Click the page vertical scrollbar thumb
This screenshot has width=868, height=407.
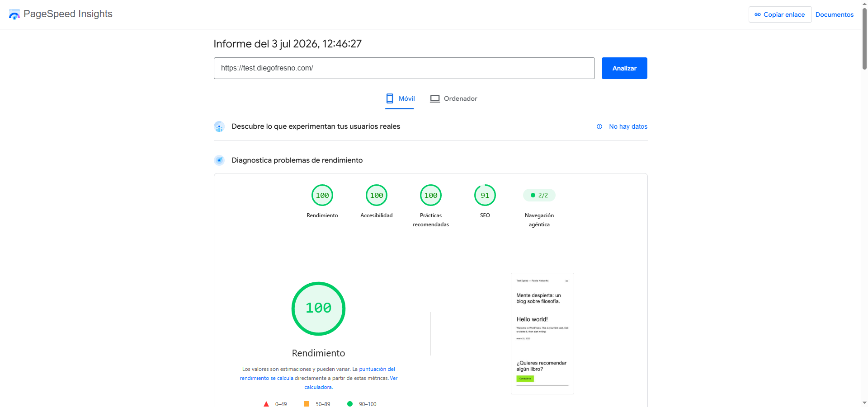(x=864, y=38)
